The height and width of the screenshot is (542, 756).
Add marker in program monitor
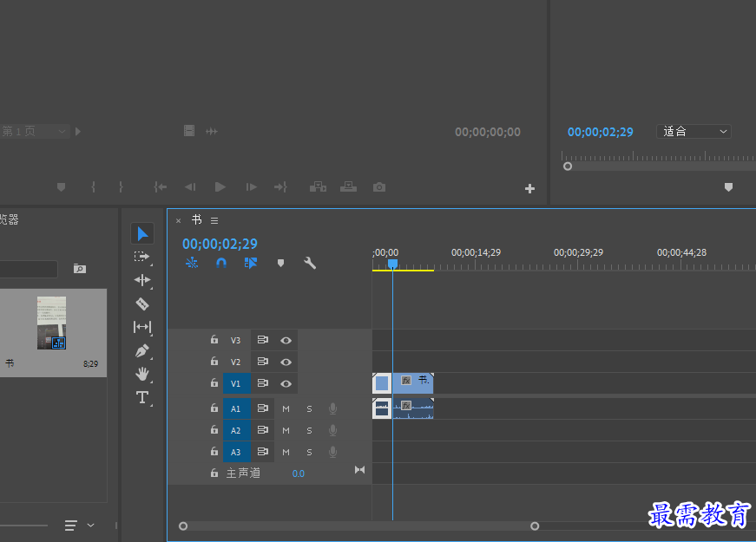[x=728, y=187]
